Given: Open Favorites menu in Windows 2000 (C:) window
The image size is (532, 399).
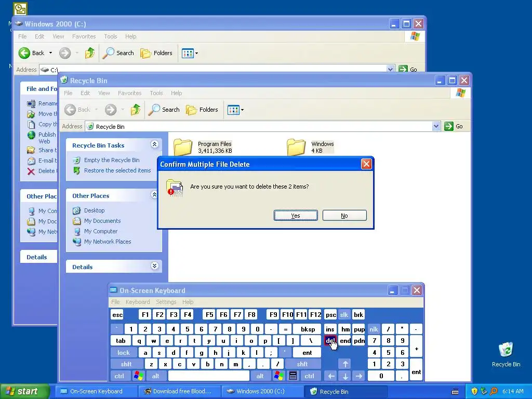Looking at the screenshot, I should click(84, 36).
